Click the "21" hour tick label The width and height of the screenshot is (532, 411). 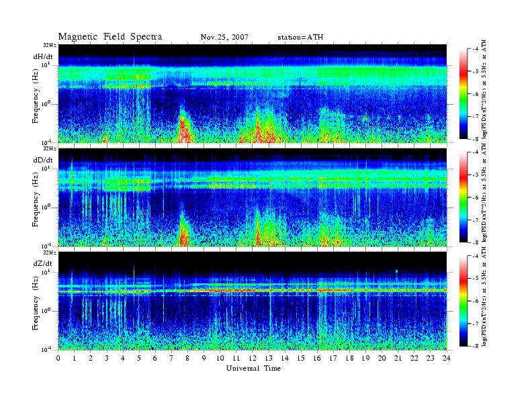point(398,359)
